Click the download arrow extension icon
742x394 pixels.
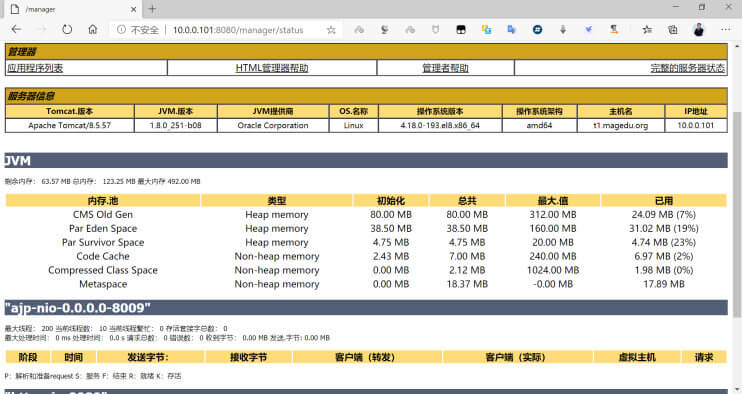pyautogui.click(x=563, y=29)
